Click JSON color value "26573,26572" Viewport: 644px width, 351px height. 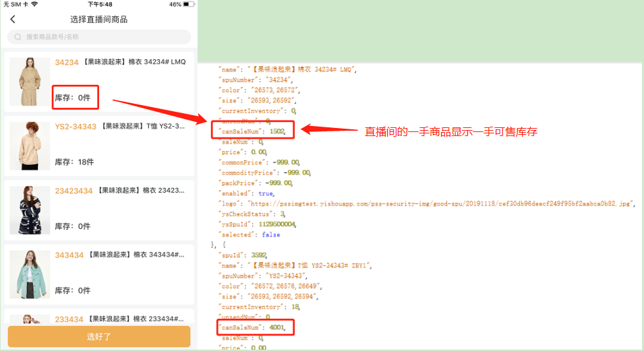coord(276,90)
